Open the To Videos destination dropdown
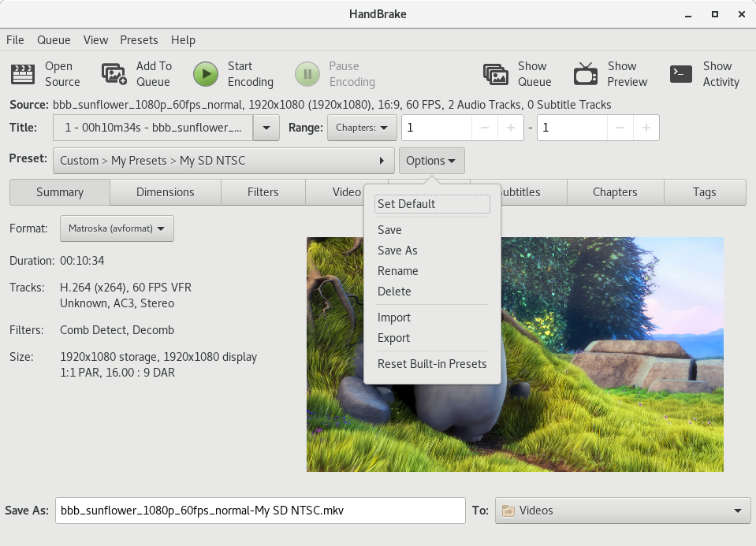Screen dimensions: 756x546 623,511
